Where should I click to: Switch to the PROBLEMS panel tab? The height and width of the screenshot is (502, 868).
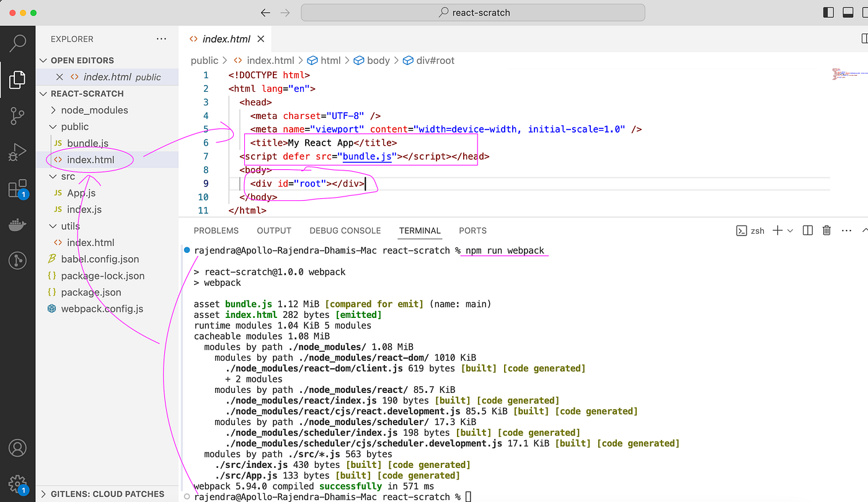point(216,231)
